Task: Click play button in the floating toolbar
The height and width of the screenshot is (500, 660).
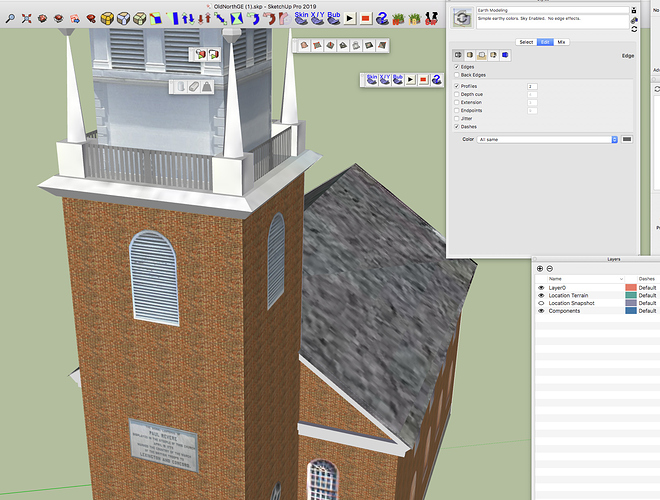Action: (x=410, y=80)
